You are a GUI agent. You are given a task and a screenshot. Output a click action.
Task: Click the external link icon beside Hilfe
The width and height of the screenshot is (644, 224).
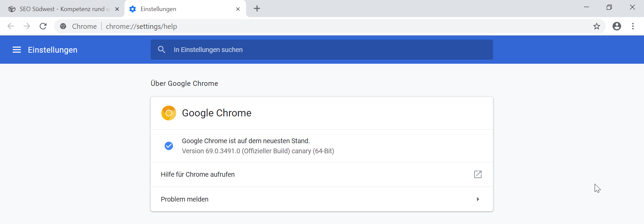(478, 174)
